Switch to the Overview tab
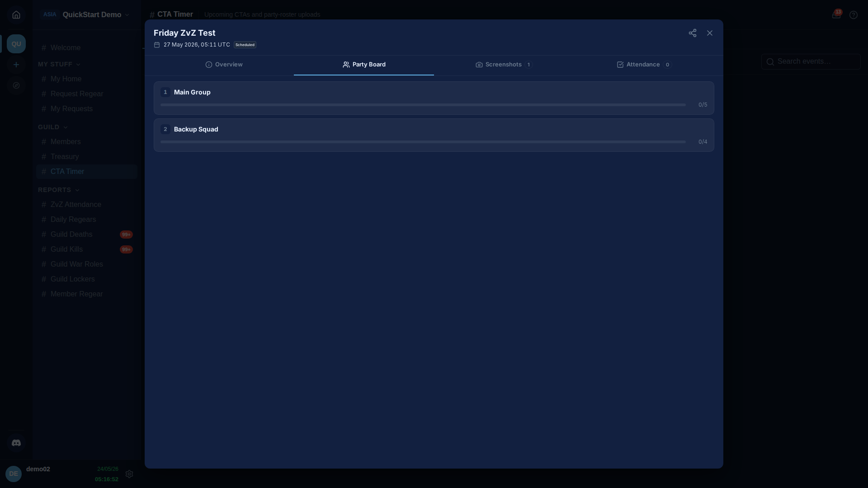 224,65
